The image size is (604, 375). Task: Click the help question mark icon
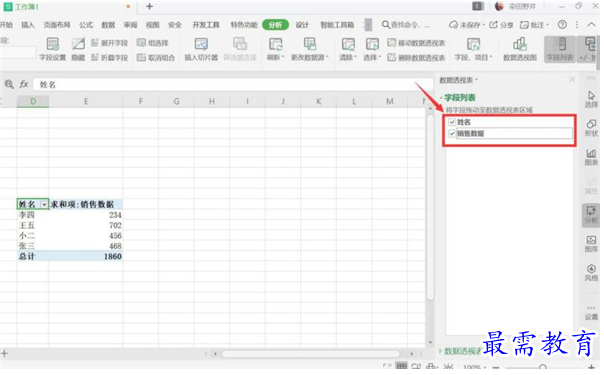point(562,25)
